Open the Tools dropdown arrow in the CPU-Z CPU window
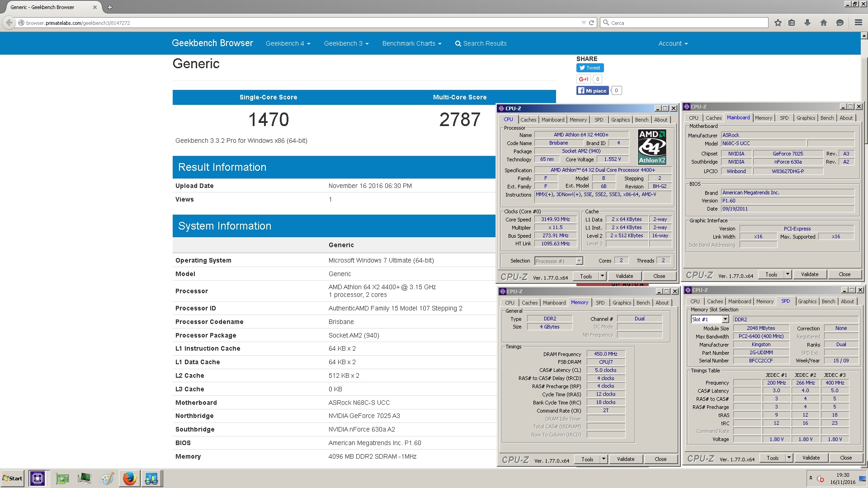Viewport: 868px width, 488px height. (x=602, y=276)
